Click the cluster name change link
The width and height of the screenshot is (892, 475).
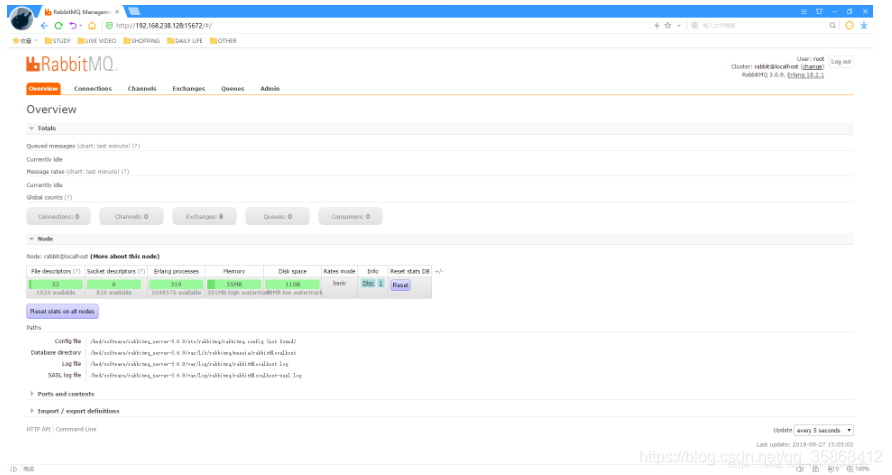[812, 67]
